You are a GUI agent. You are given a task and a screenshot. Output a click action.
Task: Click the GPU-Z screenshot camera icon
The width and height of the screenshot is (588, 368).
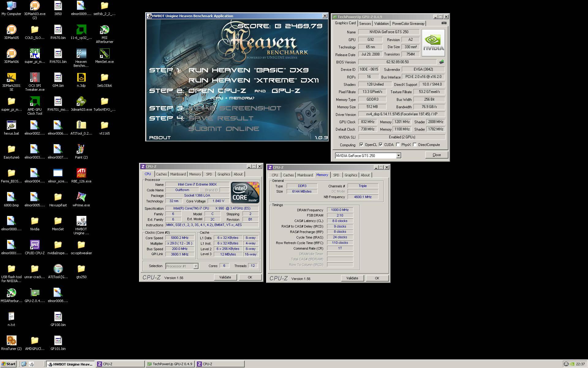pos(444,23)
